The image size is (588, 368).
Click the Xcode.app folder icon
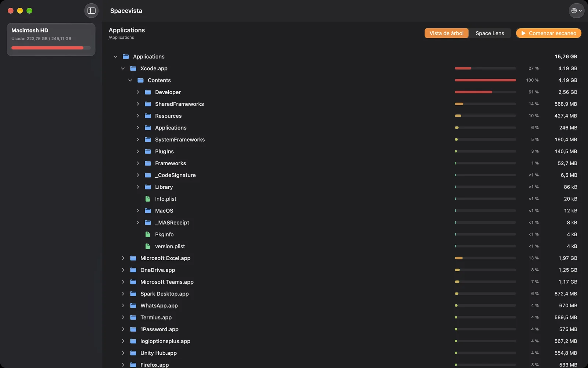click(133, 68)
